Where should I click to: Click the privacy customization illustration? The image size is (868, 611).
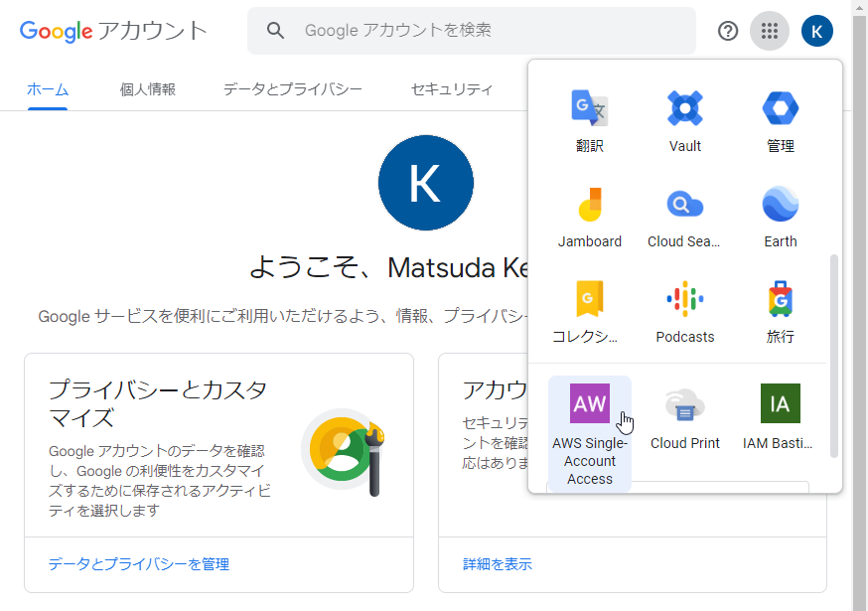(344, 452)
